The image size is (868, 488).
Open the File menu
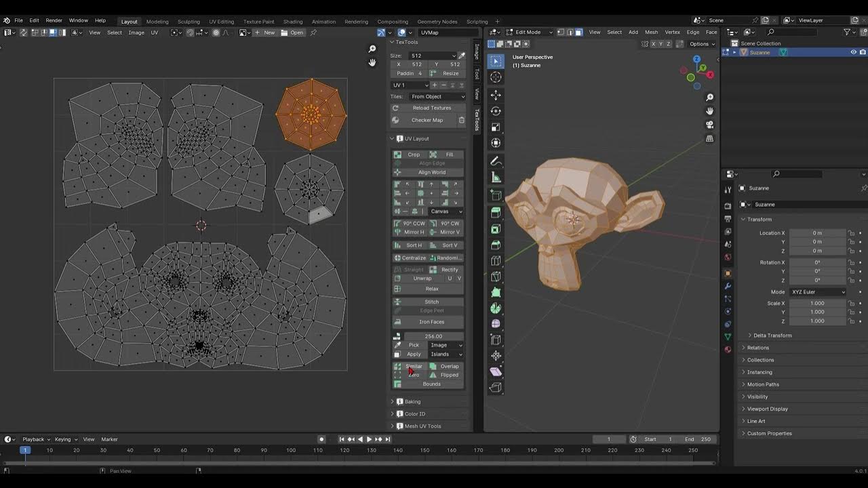19,20
